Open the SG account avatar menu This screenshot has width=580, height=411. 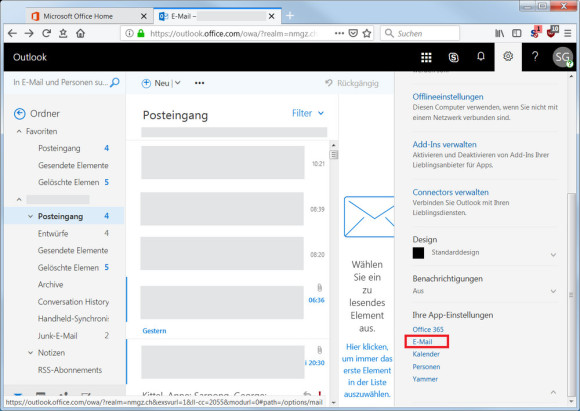(562, 57)
